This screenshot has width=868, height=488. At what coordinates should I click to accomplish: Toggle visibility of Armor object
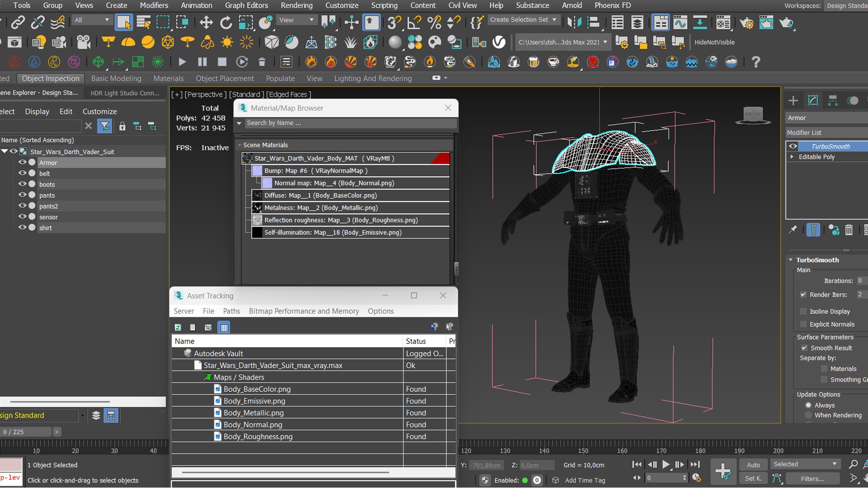22,162
